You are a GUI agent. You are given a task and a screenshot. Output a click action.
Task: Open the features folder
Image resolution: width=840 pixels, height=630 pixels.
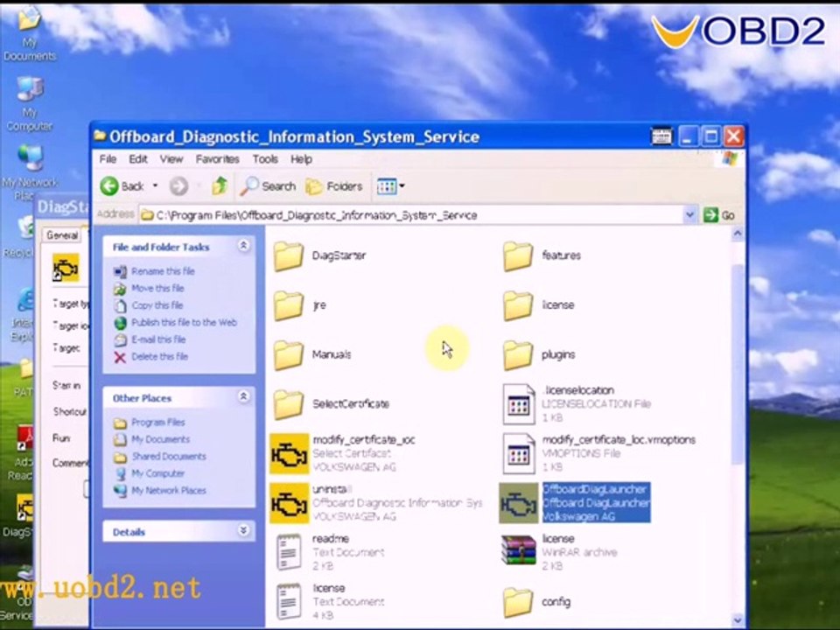518,255
